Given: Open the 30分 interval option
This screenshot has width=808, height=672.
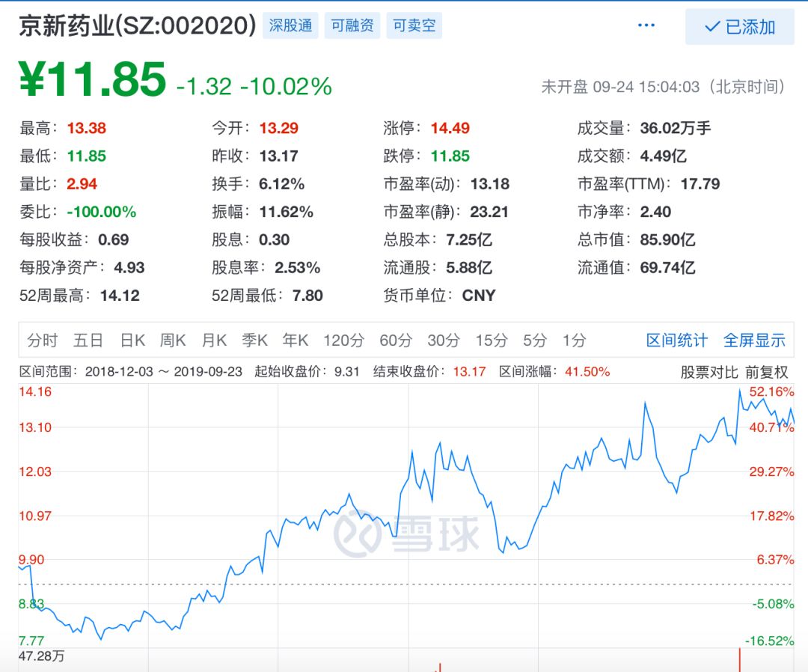Looking at the screenshot, I should tap(444, 340).
